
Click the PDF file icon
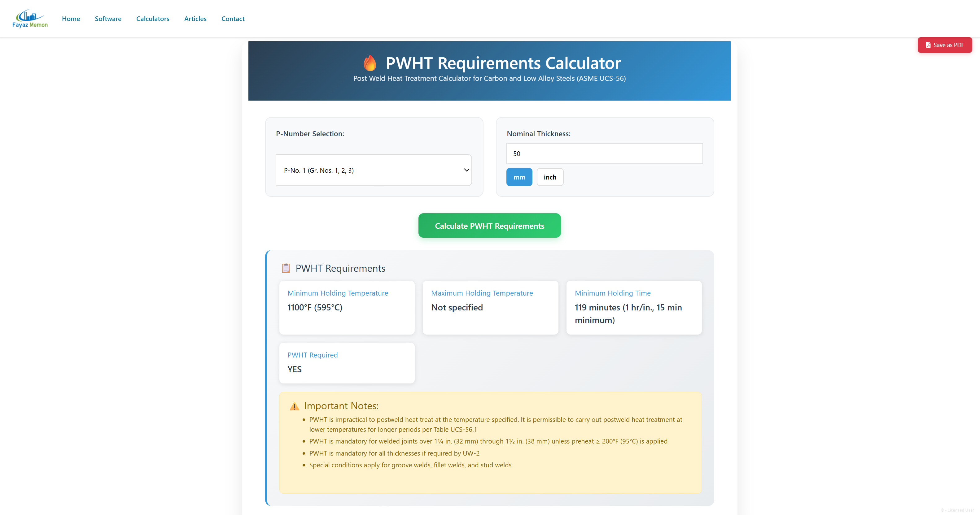928,45
